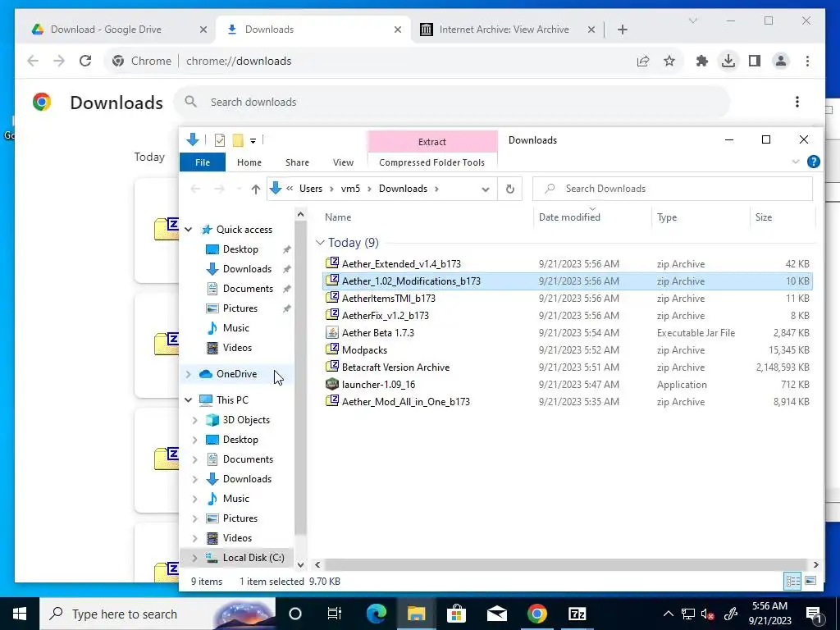Open a new Chrome tab
The image size is (840, 630).
coord(622,30)
